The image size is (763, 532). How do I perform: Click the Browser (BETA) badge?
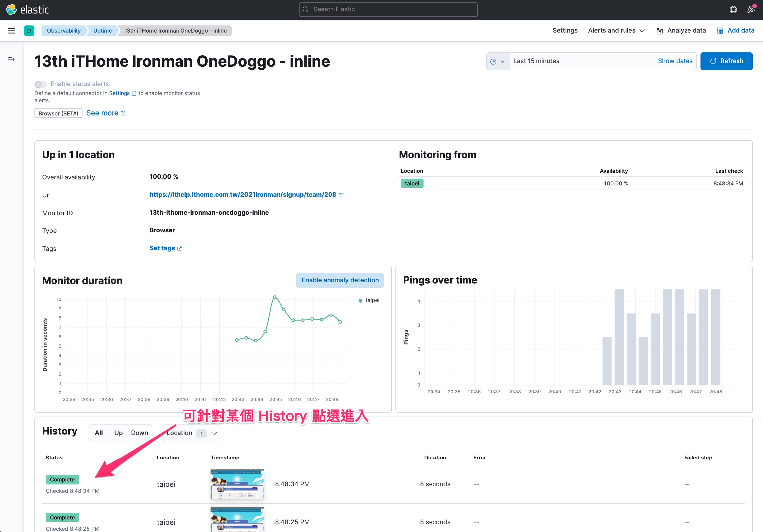tap(59, 113)
